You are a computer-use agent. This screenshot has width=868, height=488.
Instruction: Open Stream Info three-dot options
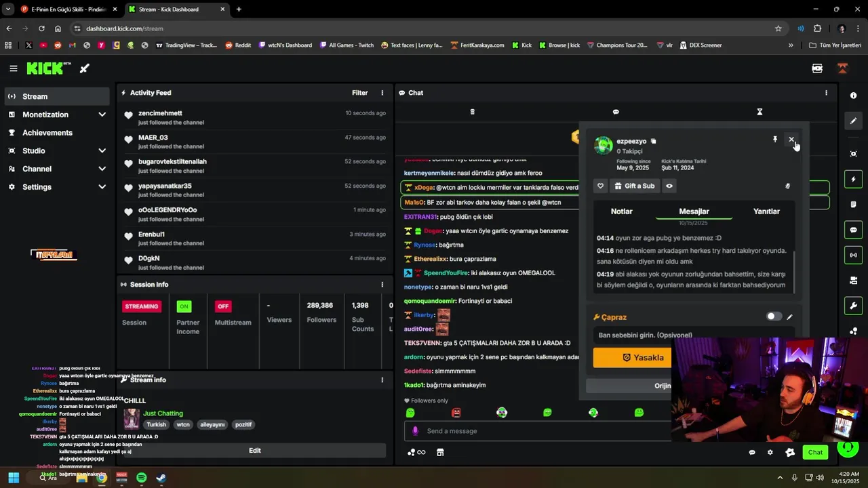click(382, 380)
